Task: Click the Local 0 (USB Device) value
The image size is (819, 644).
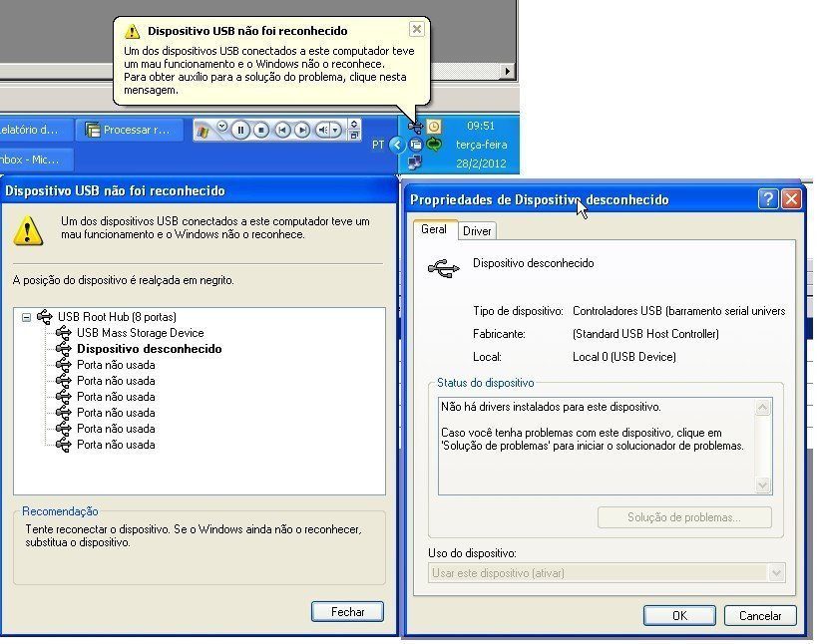Action: [624, 357]
